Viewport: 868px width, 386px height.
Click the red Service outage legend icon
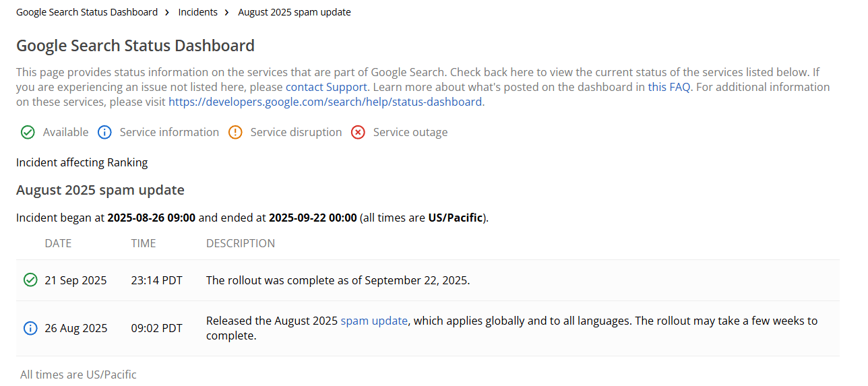[x=358, y=133]
